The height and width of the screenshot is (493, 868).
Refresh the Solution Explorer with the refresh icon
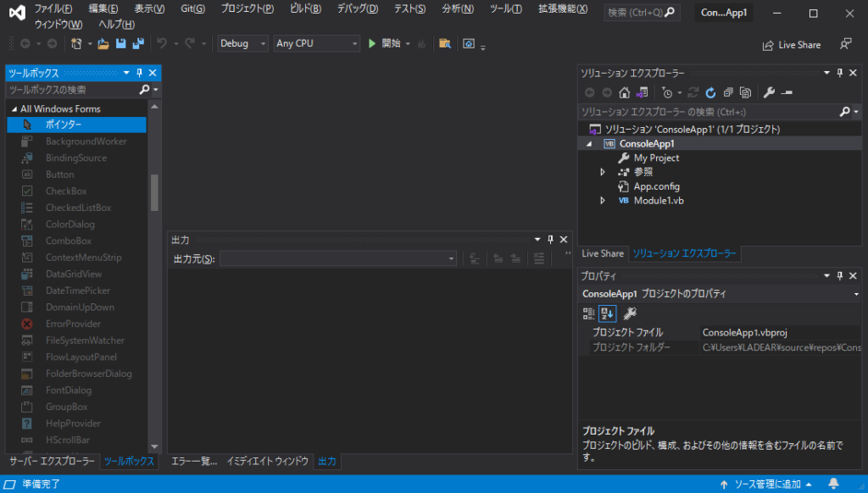711,91
